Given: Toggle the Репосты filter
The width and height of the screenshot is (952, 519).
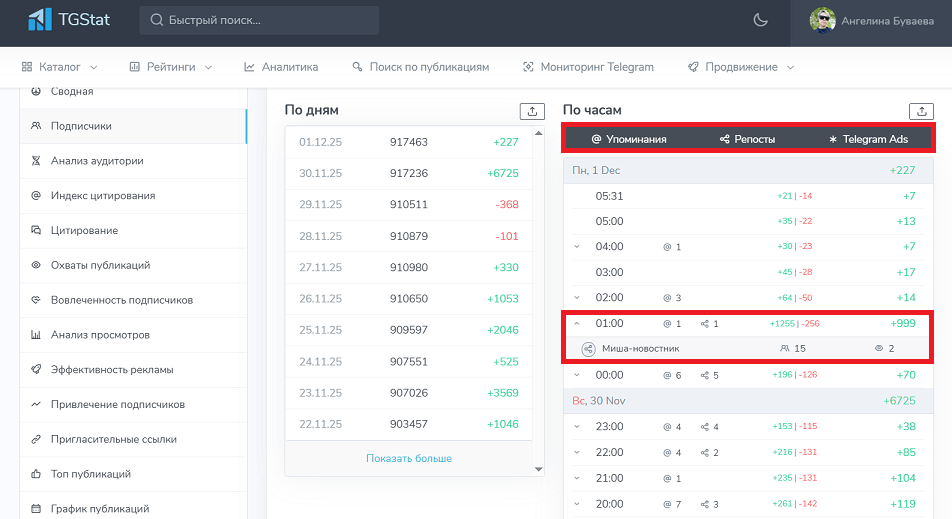Looking at the screenshot, I should tap(747, 139).
